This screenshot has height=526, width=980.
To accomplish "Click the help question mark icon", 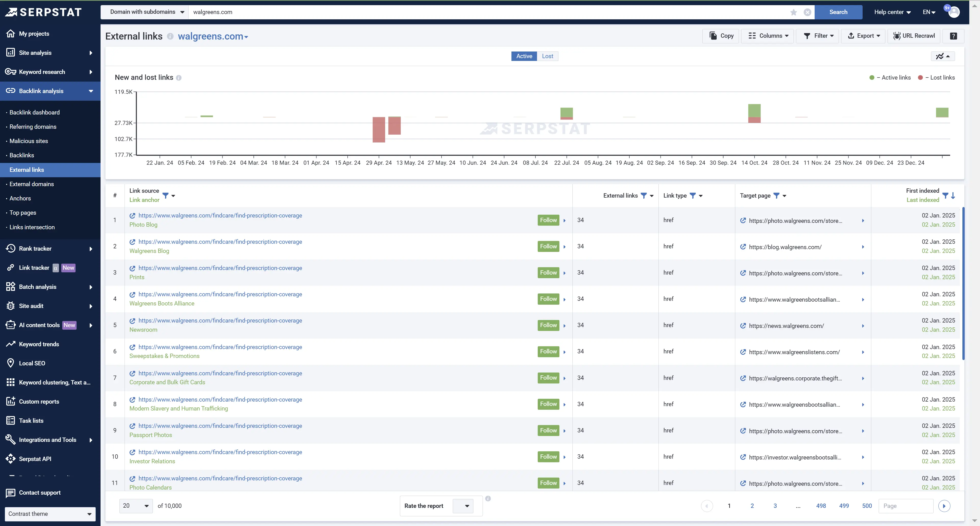I will click(x=953, y=36).
